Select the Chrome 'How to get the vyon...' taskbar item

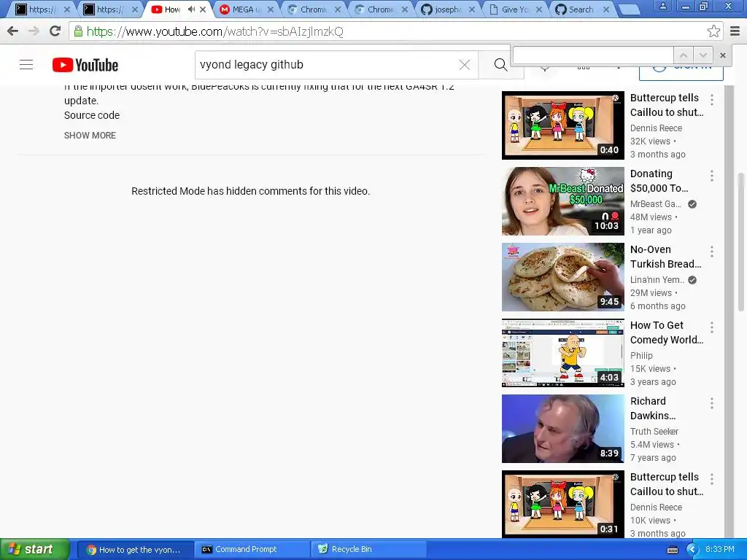click(x=135, y=550)
